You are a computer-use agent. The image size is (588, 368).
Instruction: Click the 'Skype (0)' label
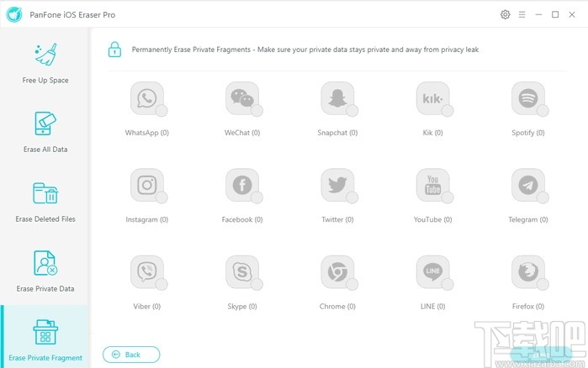coord(242,307)
